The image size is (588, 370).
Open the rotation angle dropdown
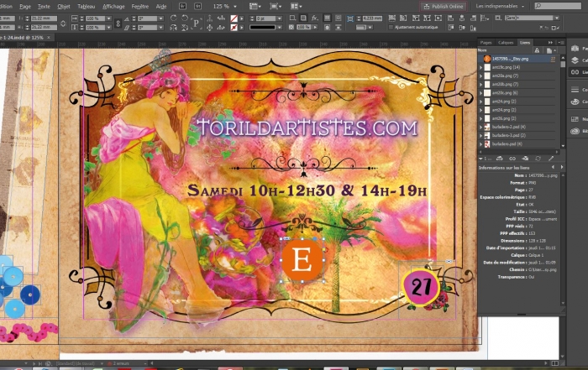coord(161,18)
